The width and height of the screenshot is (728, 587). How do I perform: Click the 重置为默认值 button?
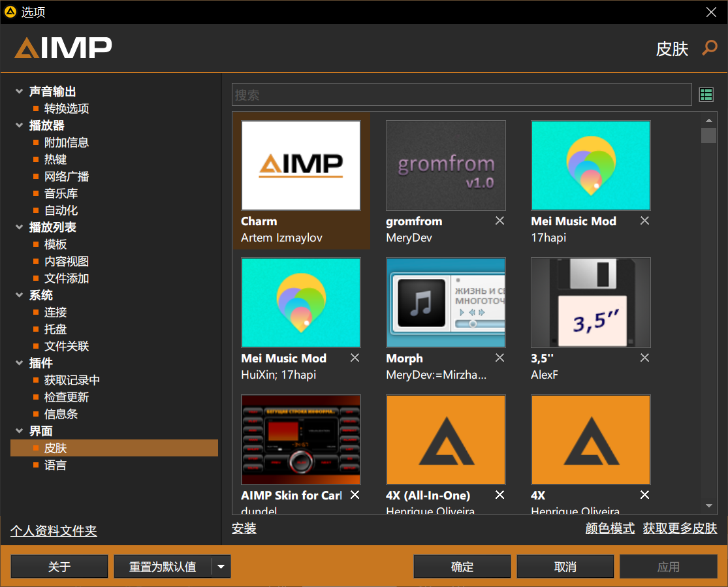coord(163,567)
